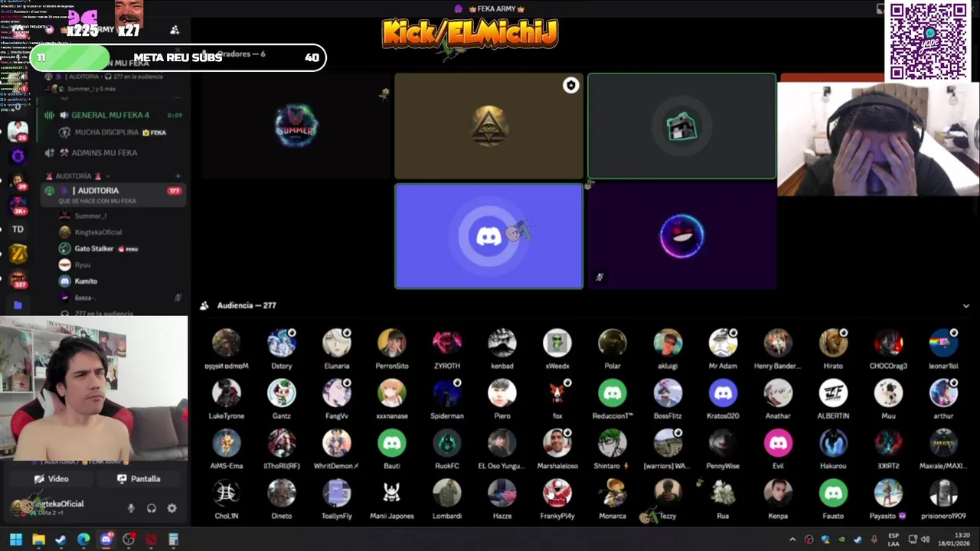Open Mr Adam's audience avatar

(723, 343)
